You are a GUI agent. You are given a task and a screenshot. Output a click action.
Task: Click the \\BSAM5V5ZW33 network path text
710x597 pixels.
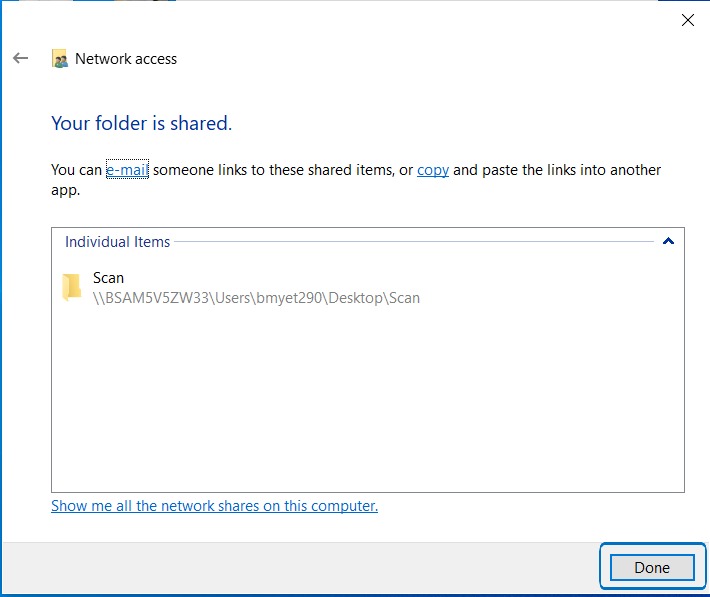[x=256, y=297]
